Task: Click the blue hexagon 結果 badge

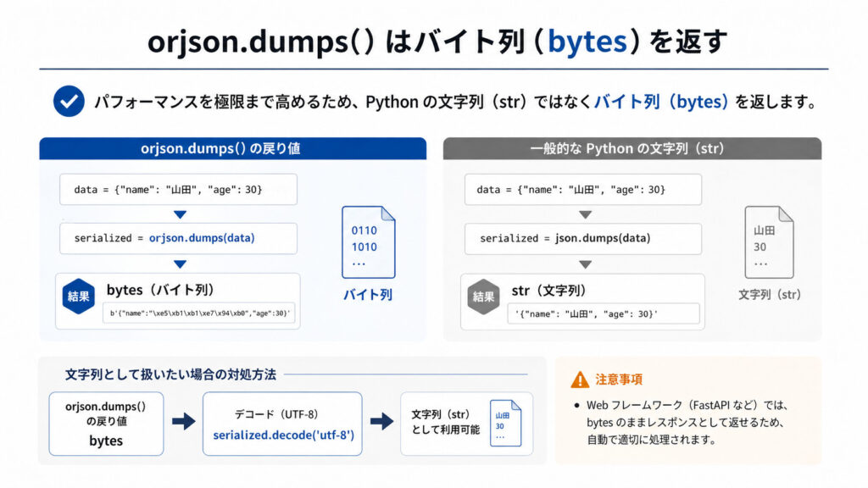Action: (x=78, y=297)
